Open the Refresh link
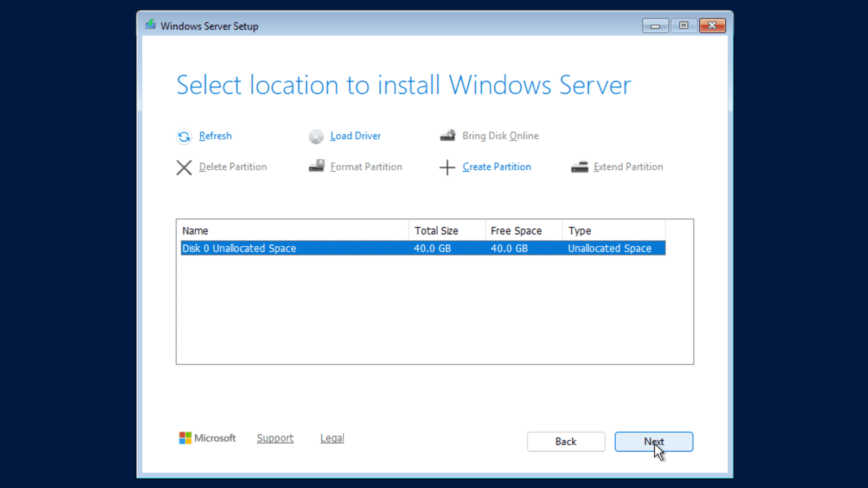Image resolution: width=868 pixels, height=488 pixels. pos(215,136)
